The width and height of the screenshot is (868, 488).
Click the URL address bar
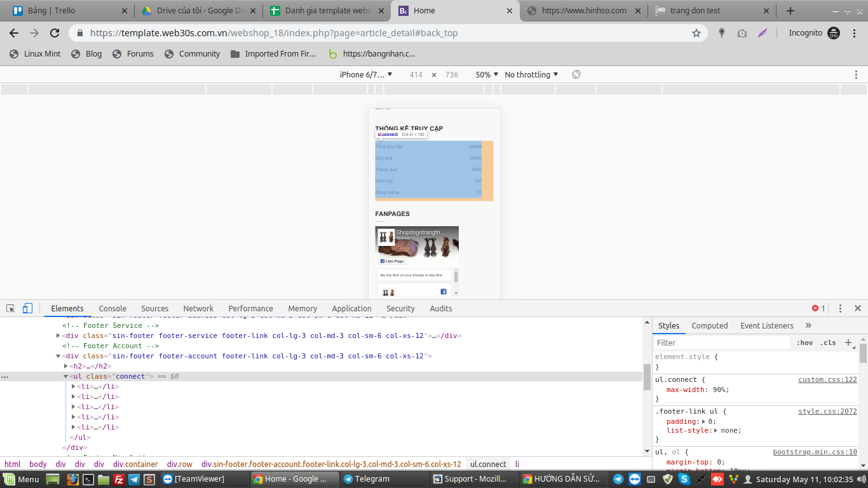coord(388,33)
